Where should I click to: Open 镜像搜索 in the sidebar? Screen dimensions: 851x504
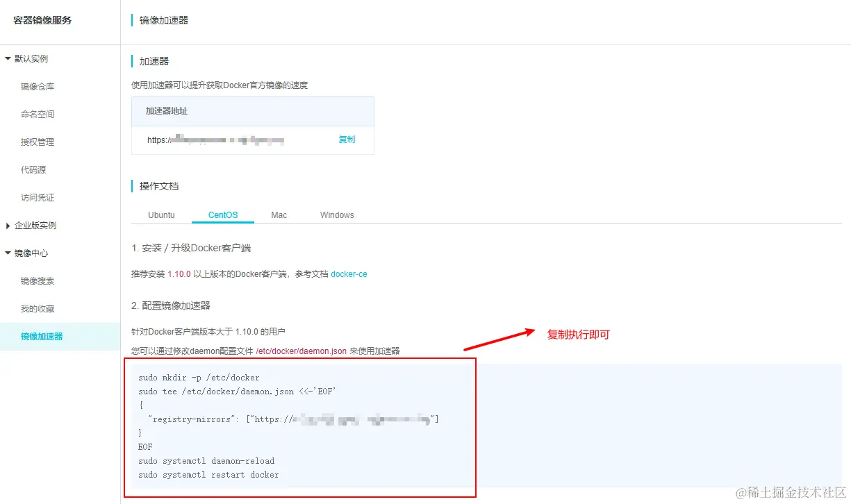(38, 281)
